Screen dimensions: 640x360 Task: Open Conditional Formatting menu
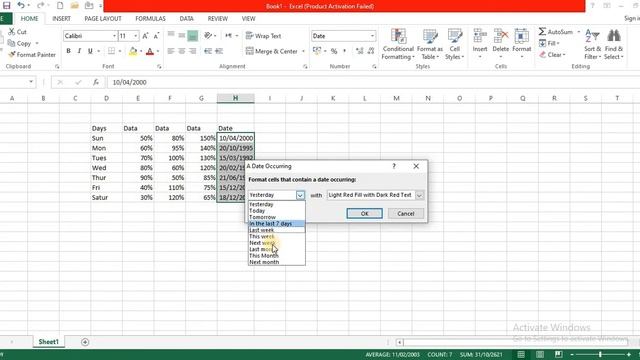pyautogui.click(x=398, y=44)
